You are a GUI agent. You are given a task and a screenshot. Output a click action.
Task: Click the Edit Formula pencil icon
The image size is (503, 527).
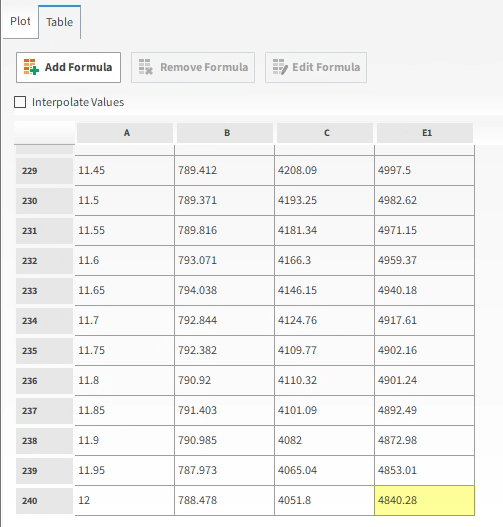click(x=280, y=67)
